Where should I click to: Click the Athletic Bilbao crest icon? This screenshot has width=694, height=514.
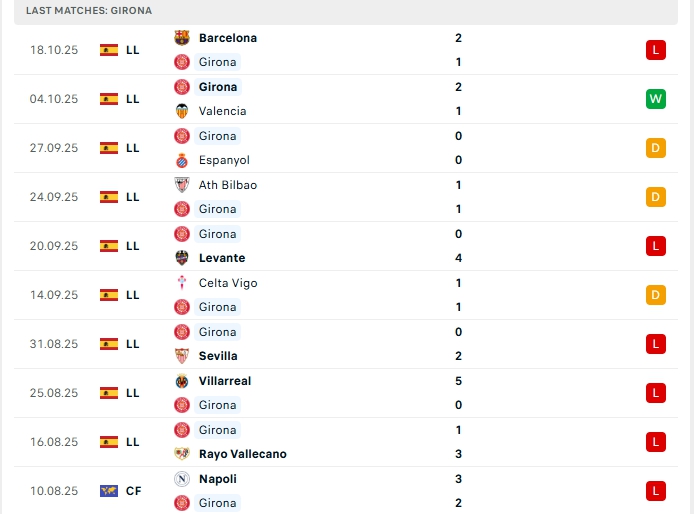click(x=182, y=185)
